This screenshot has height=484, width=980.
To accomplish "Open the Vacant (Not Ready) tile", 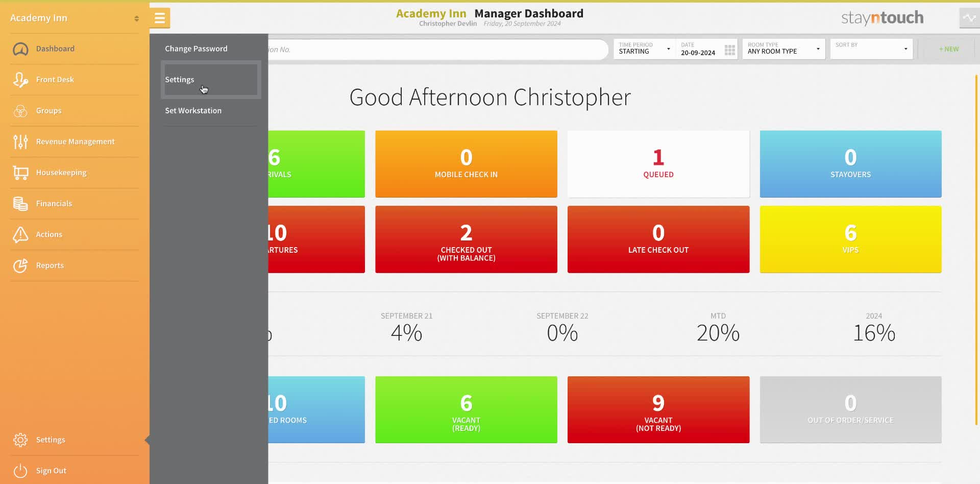I will coord(658,409).
